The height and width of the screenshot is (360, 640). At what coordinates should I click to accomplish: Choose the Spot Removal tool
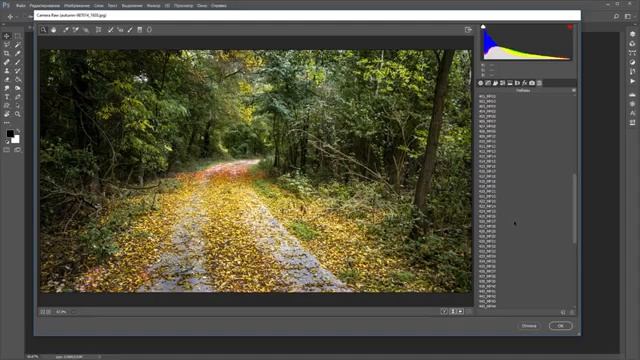pos(110,30)
